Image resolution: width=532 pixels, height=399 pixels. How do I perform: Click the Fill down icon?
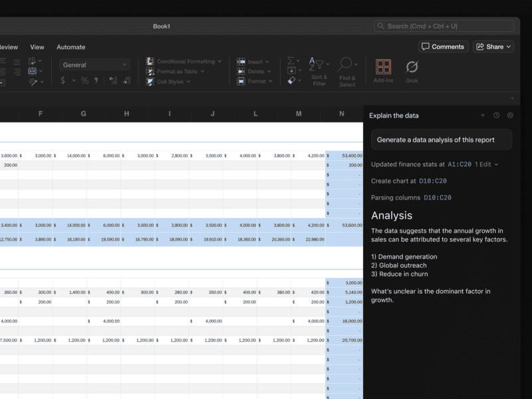[x=291, y=70]
